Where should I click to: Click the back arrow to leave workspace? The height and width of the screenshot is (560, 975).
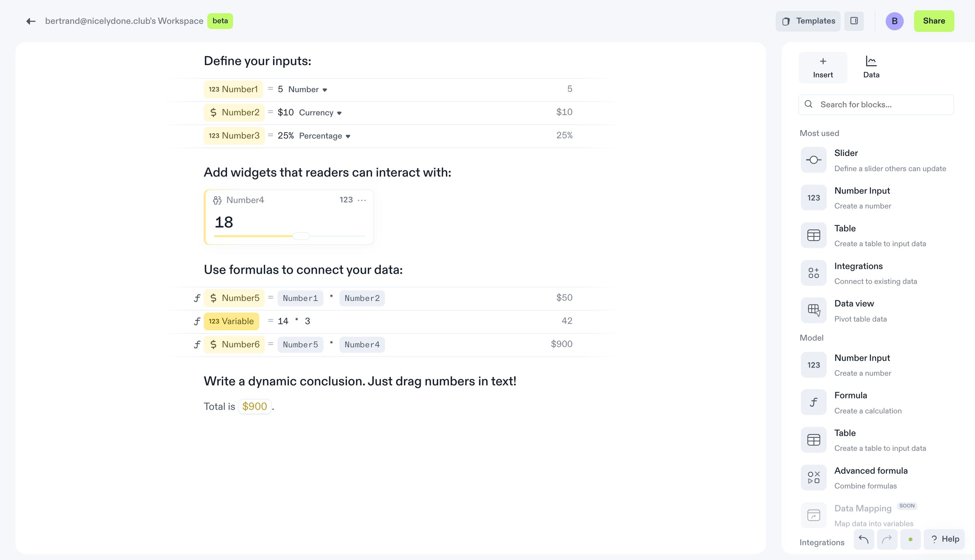pos(31,21)
